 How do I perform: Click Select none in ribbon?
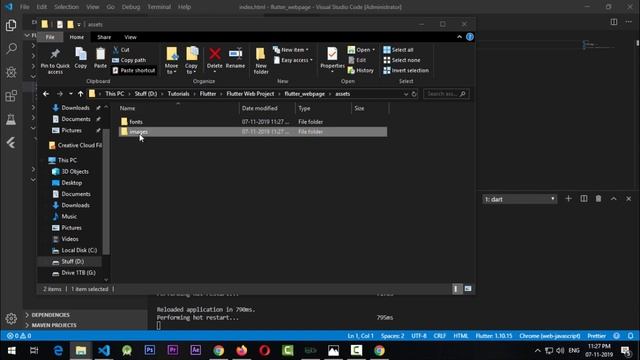[402, 60]
